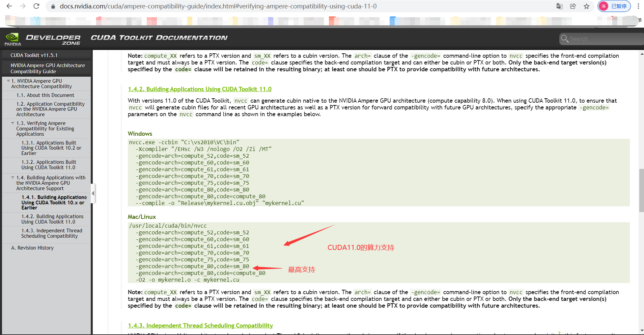The width and height of the screenshot is (644, 335).
Task: Collapse section 1.3 Verifying Ampere Compatibility
Action: pos(12,123)
